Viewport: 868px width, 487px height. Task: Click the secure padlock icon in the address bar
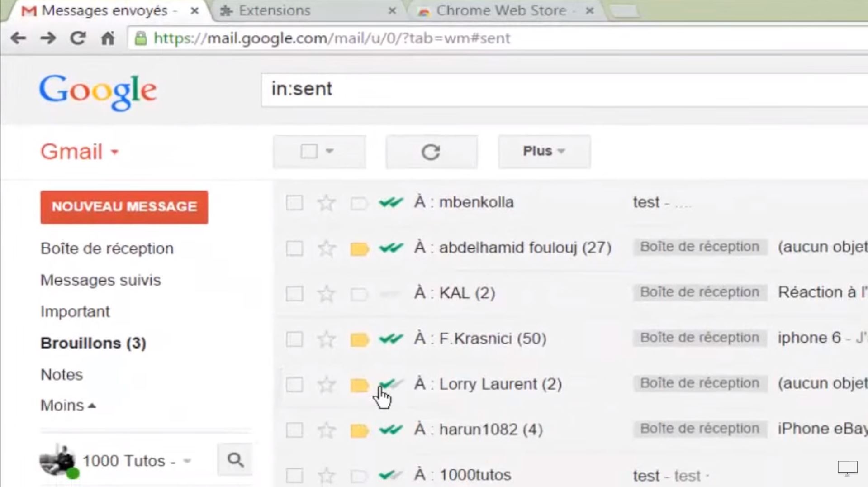pos(141,38)
